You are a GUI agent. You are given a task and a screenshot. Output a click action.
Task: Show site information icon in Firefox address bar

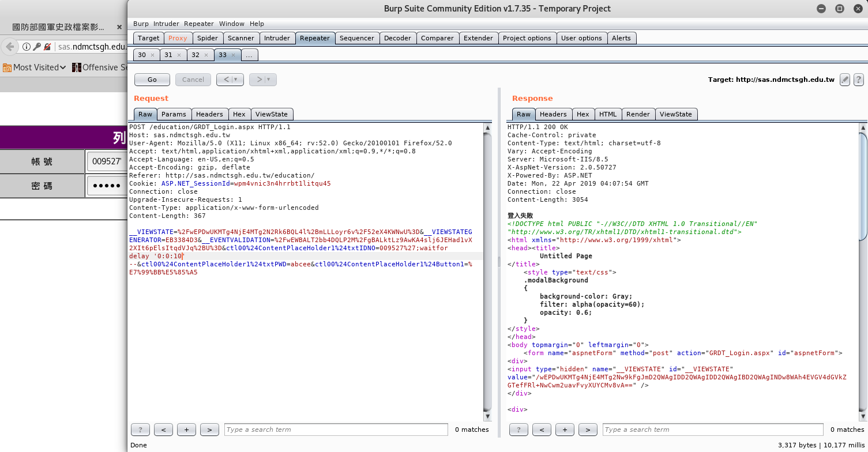pyautogui.click(x=26, y=47)
